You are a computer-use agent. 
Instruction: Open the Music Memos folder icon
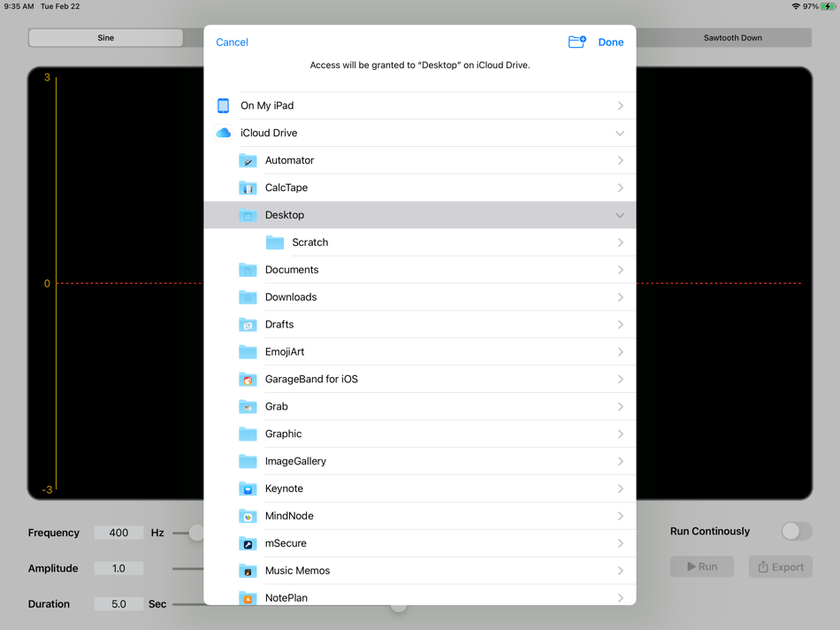pyautogui.click(x=248, y=571)
